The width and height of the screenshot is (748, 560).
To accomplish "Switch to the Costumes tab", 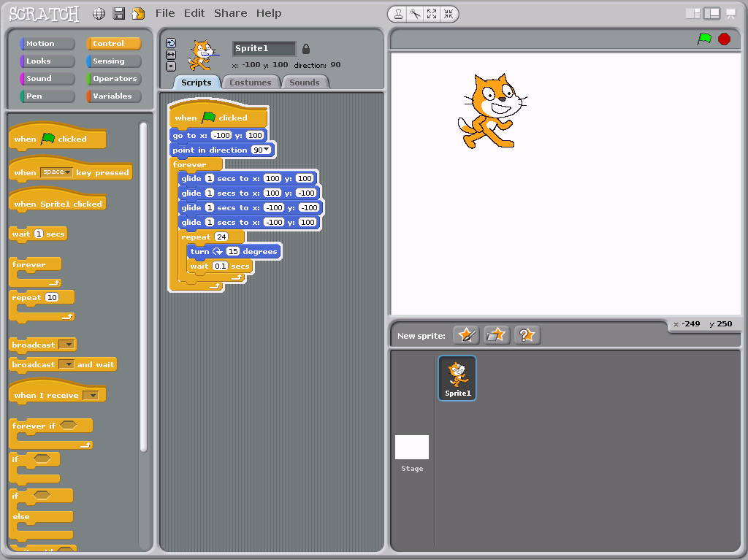I will [x=250, y=83].
